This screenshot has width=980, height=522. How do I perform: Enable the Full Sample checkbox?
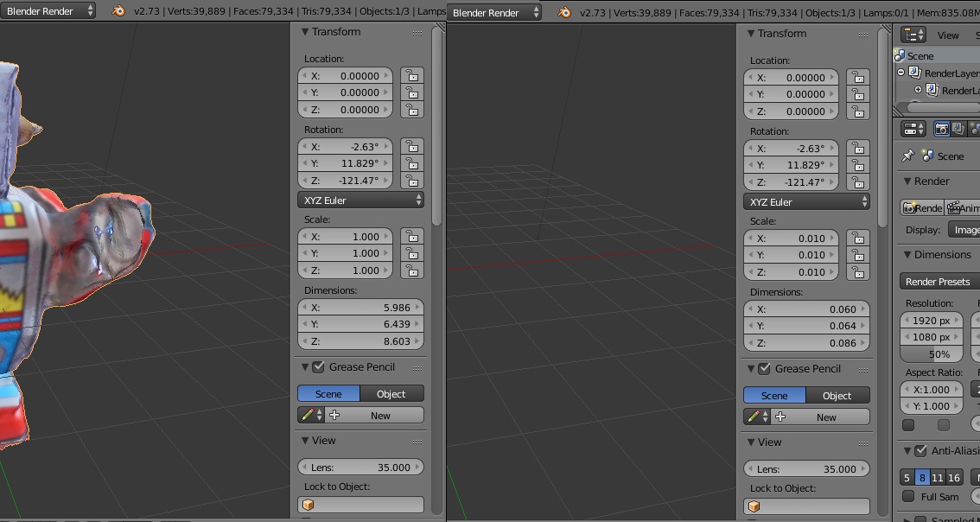908,496
